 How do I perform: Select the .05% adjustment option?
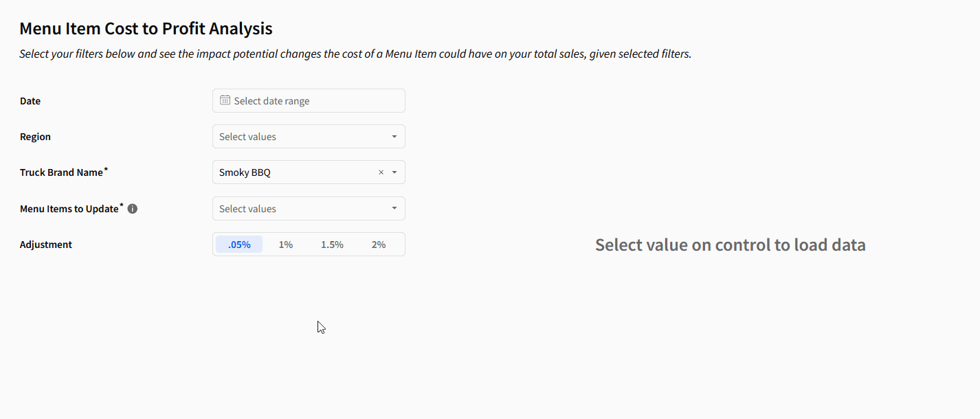[x=239, y=245]
